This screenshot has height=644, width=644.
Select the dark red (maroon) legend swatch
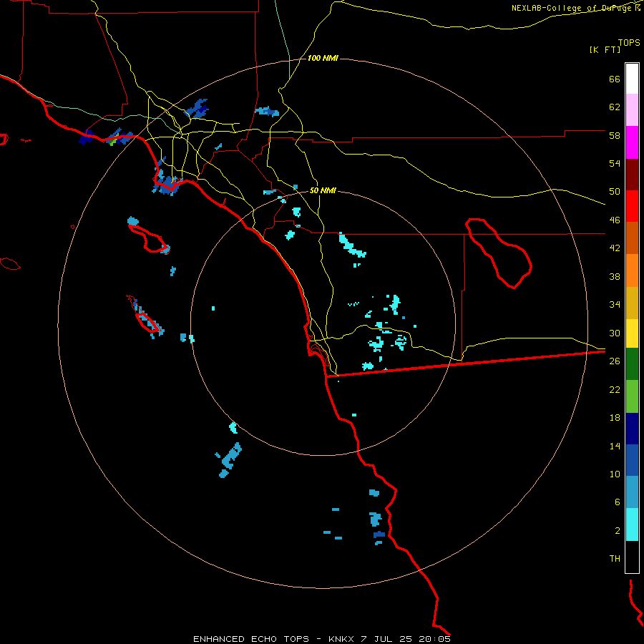[x=632, y=175]
